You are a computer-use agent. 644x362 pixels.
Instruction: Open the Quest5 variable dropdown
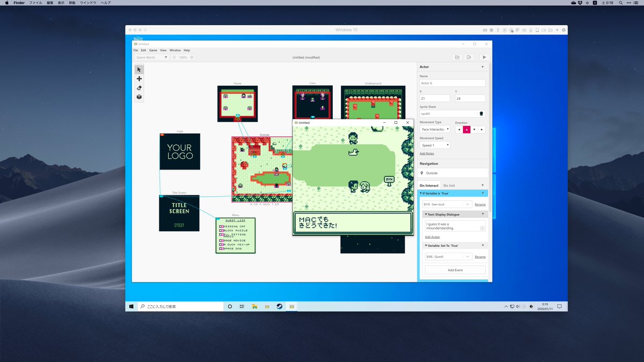tap(448, 257)
